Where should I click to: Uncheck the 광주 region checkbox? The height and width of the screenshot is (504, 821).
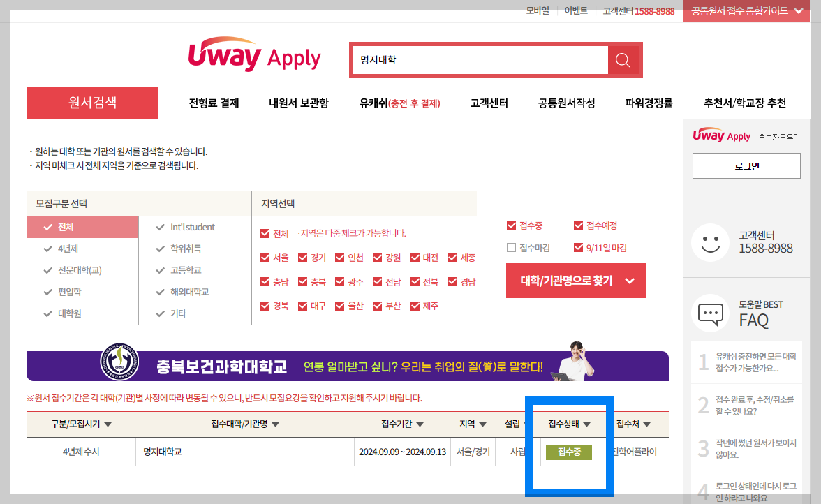pos(340,281)
